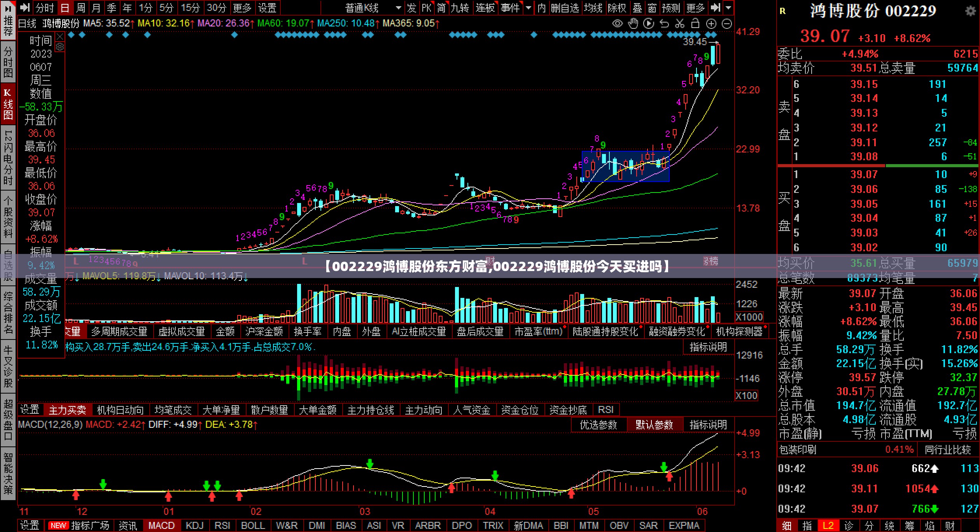
Task: Select the hand pan tool
Action: point(633,24)
